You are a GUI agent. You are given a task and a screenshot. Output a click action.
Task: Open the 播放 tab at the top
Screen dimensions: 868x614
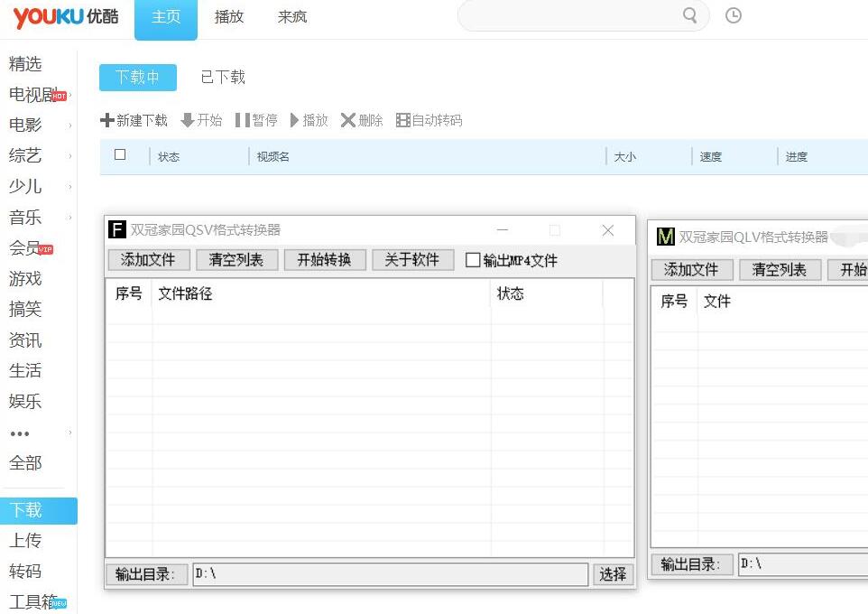point(228,17)
